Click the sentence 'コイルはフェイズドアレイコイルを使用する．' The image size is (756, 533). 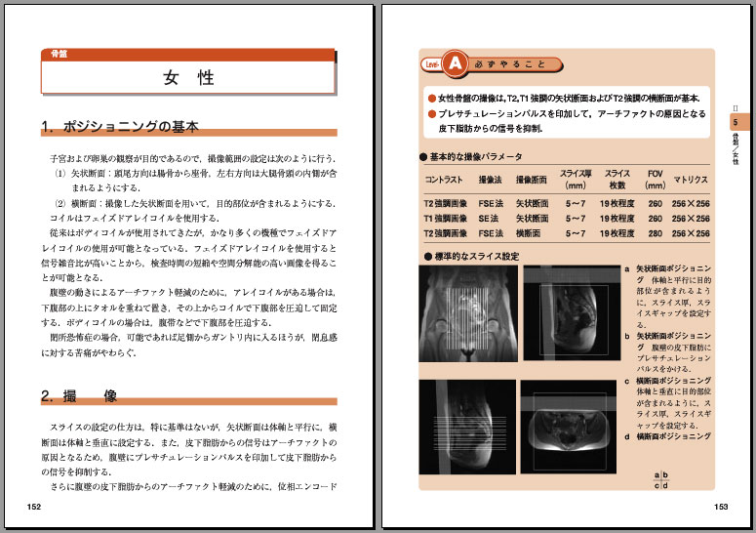pos(135,218)
